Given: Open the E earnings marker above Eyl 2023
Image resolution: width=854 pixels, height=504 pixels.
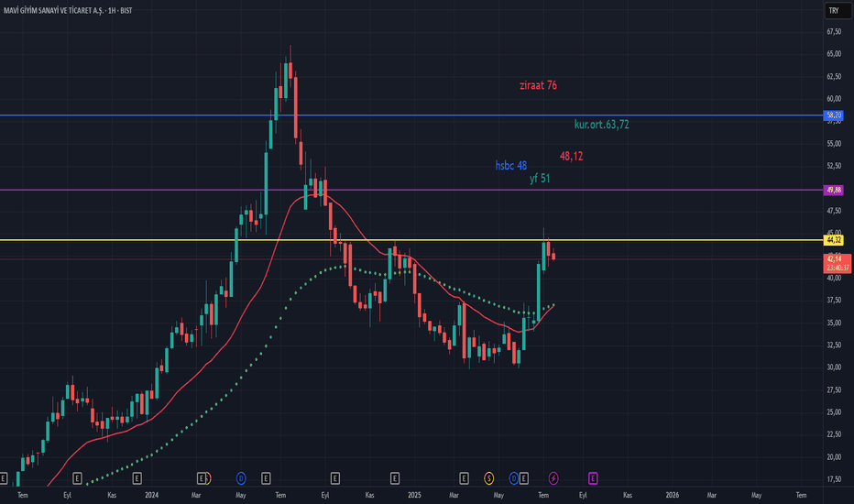Looking at the screenshot, I should pyautogui.click(x=77, y=478).
